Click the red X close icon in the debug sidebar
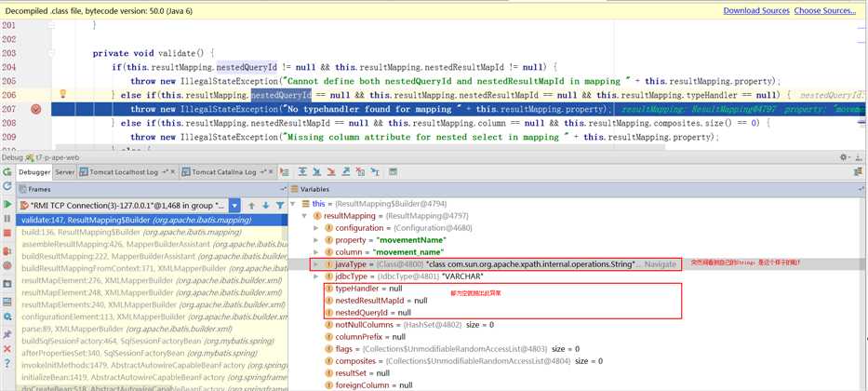 click(x=7, y=349)
